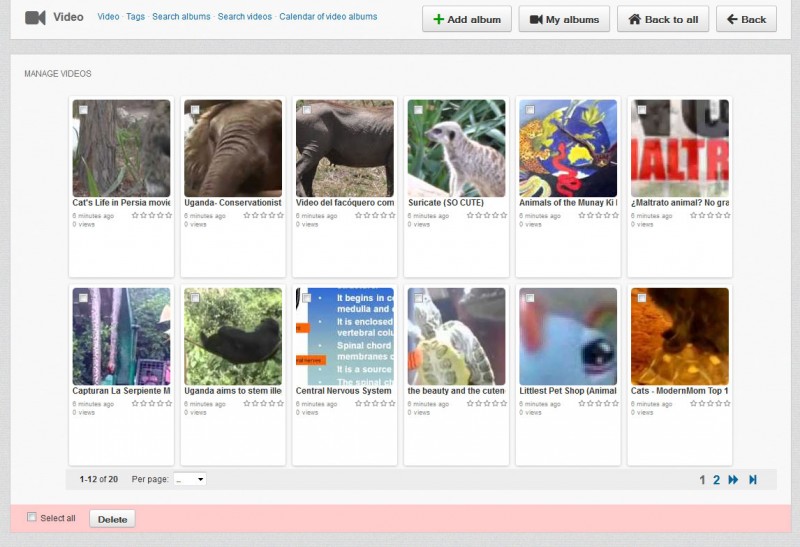
Task: Rate Suricate (SO CUTE) video with stars
Action: (x=487, y=215)
